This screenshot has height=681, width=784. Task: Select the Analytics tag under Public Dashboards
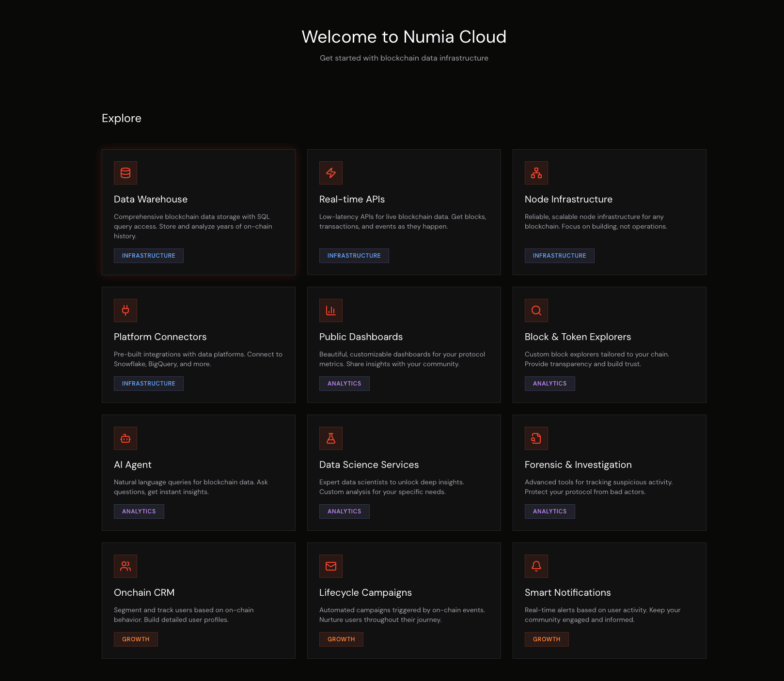(x=344, y=384)
